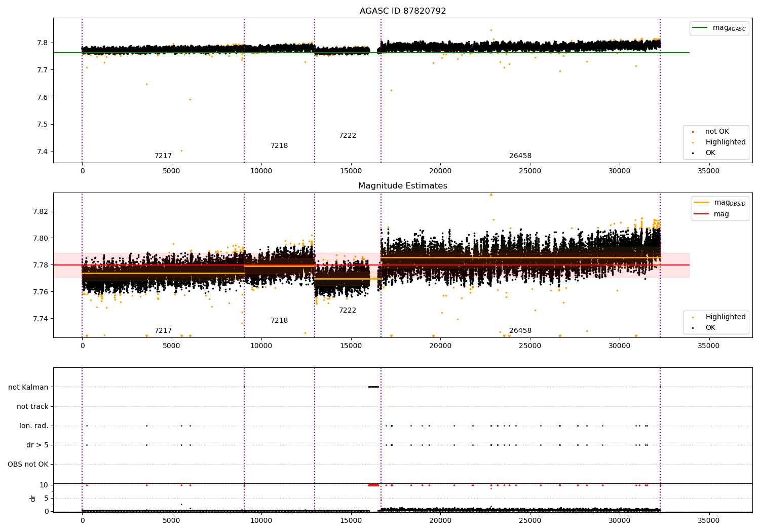This screenshot has height=532, width=760.
Task: Click the 'not Kalman' row label
Action: (28, 388)
